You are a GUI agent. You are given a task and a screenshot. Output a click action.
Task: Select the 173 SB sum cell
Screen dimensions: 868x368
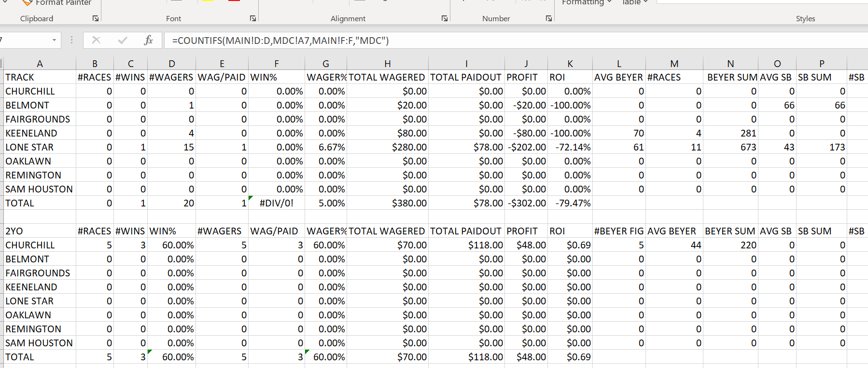click(x=822, y=147)
